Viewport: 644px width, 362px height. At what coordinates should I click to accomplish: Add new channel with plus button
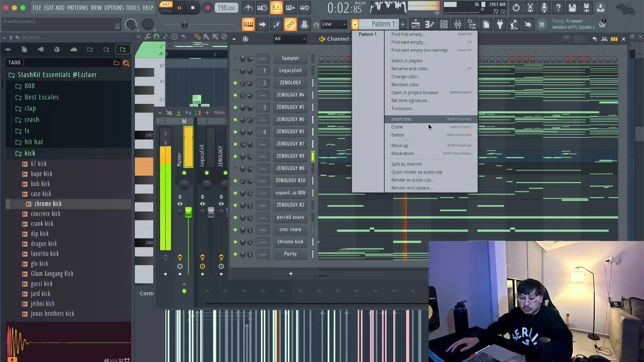pos(290,274)
